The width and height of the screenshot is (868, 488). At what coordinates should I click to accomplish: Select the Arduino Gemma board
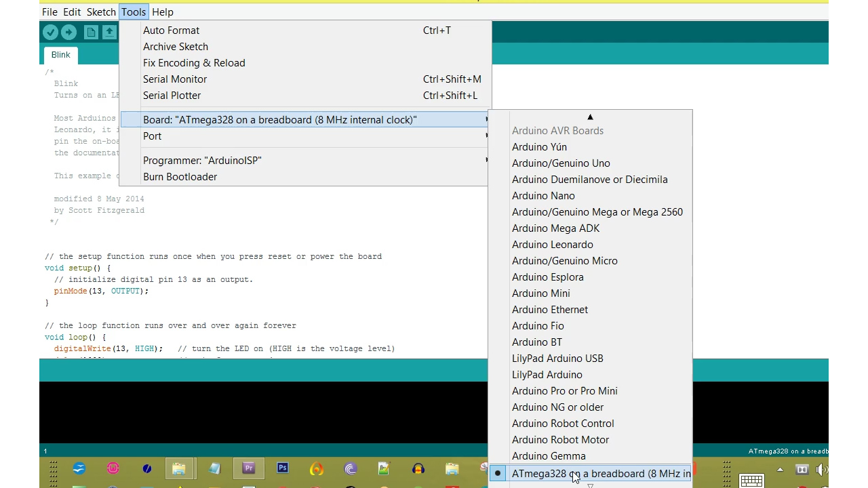pyautogui.click(x=590, y=456)
